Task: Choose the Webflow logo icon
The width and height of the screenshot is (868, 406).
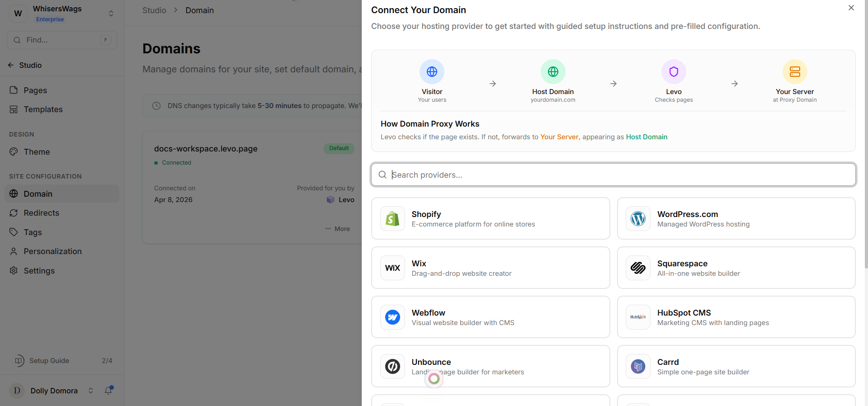Action: click(x=392, y=317)
